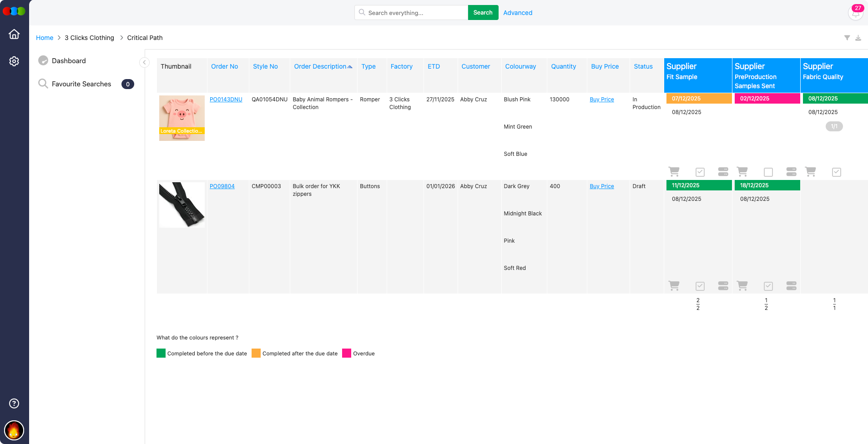
Task: Tick the empty checkbox under Fabric Quality
Action: (x=769, y=172)
